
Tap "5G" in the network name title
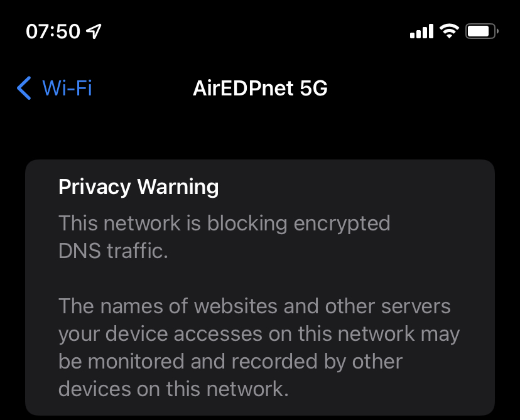point(313,89)
